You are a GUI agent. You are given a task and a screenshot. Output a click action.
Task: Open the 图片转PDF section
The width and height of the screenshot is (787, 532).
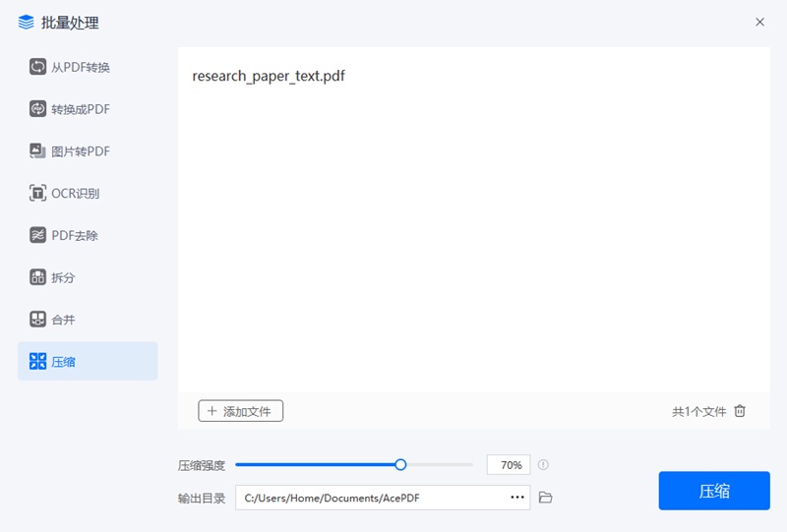click(x=88, y=151)
